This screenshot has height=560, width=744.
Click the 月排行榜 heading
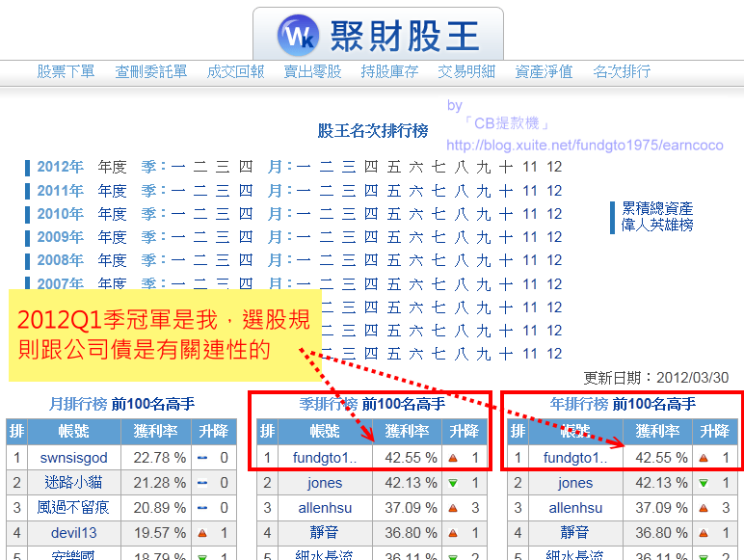pos(78,405)
